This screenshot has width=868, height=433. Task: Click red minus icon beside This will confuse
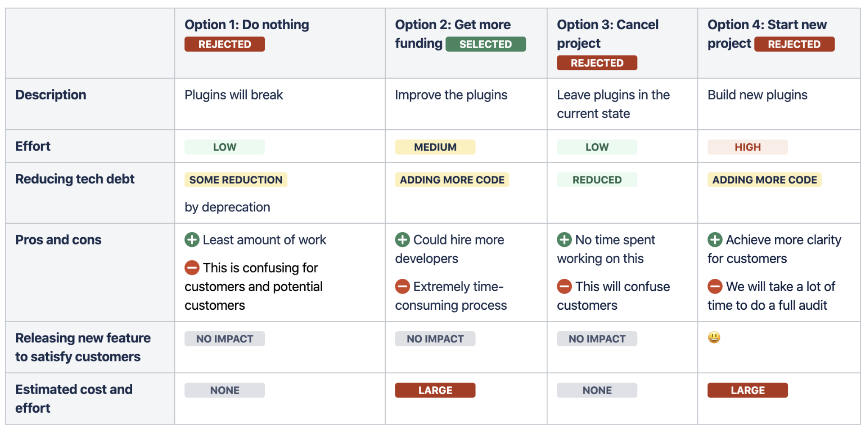click(564, 286)
